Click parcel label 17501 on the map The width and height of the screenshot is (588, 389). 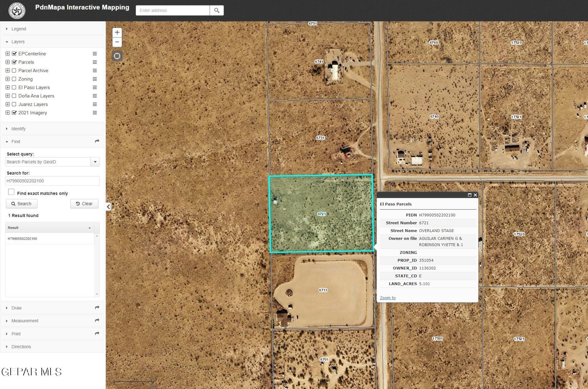(437, 338)
